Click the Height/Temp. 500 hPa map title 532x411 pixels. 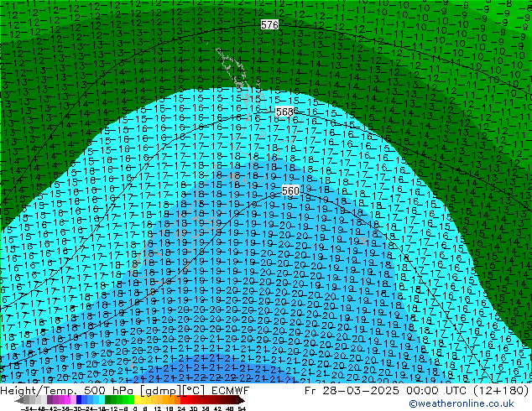pos(69,391)
